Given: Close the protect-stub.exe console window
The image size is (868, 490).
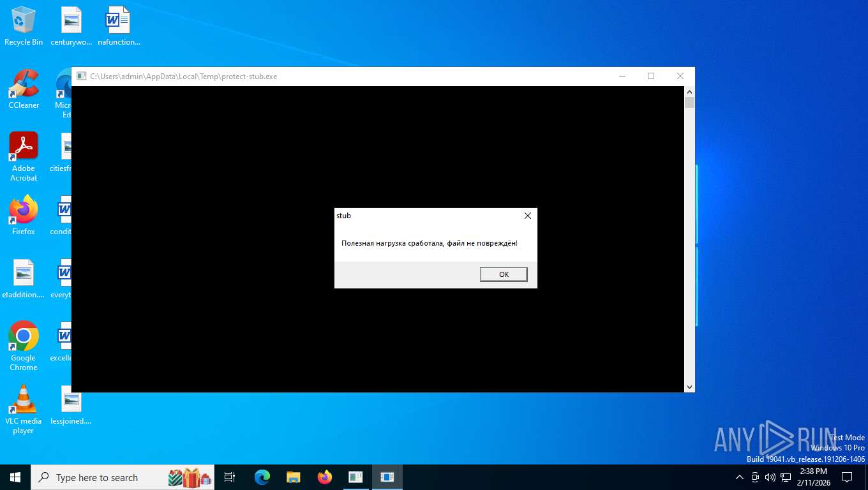Looking at the screenshot, I should [680, 76].
